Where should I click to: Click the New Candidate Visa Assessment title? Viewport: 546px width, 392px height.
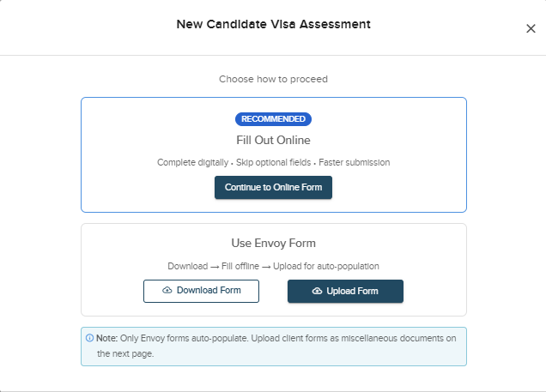[273, 24]
